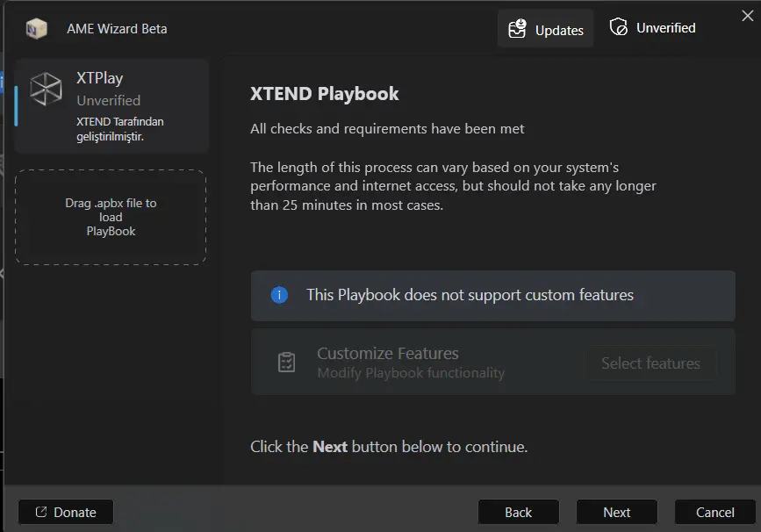Click the Donate external link icon
761x532 pixels.
41,512
